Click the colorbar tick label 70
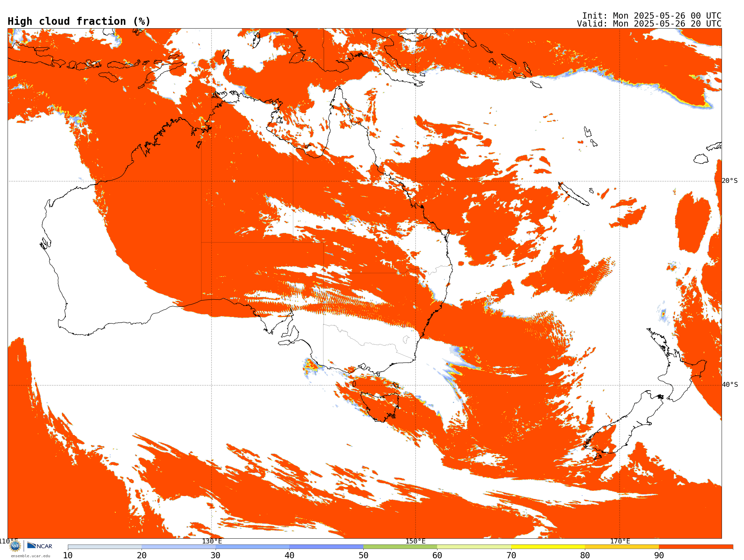This screenshot has height=560, width=744. [511, 555]
